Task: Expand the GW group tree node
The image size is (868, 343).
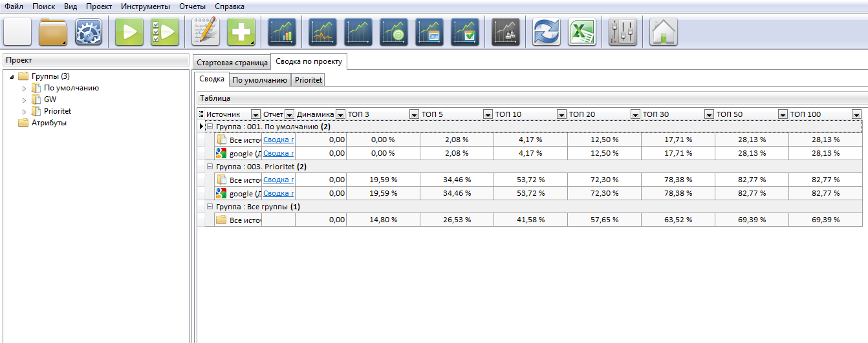Action: pos(25,99)
